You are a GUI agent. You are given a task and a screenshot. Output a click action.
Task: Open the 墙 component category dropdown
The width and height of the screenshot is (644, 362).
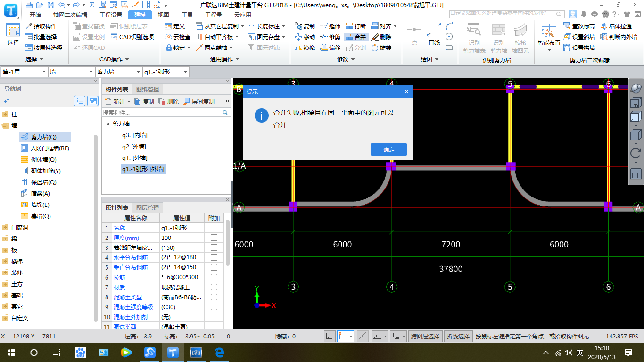tap(72, 72)
